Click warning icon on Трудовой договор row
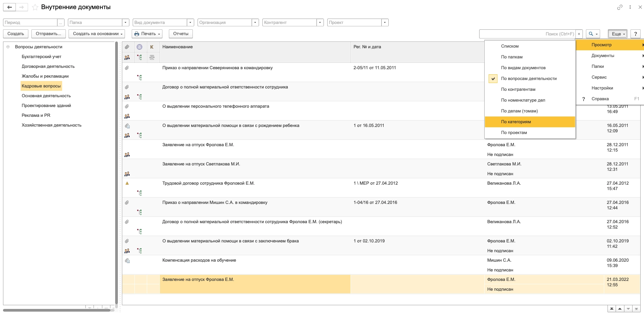 pos(127,183)
